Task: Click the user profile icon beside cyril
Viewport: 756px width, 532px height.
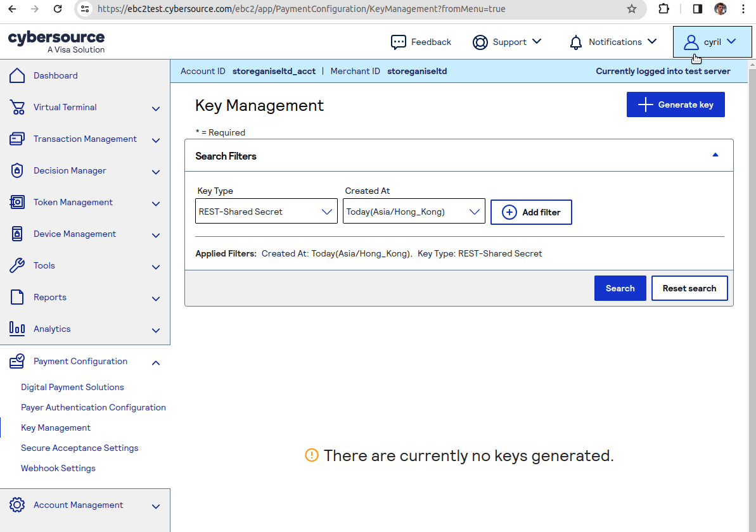Action: (691, 42)
